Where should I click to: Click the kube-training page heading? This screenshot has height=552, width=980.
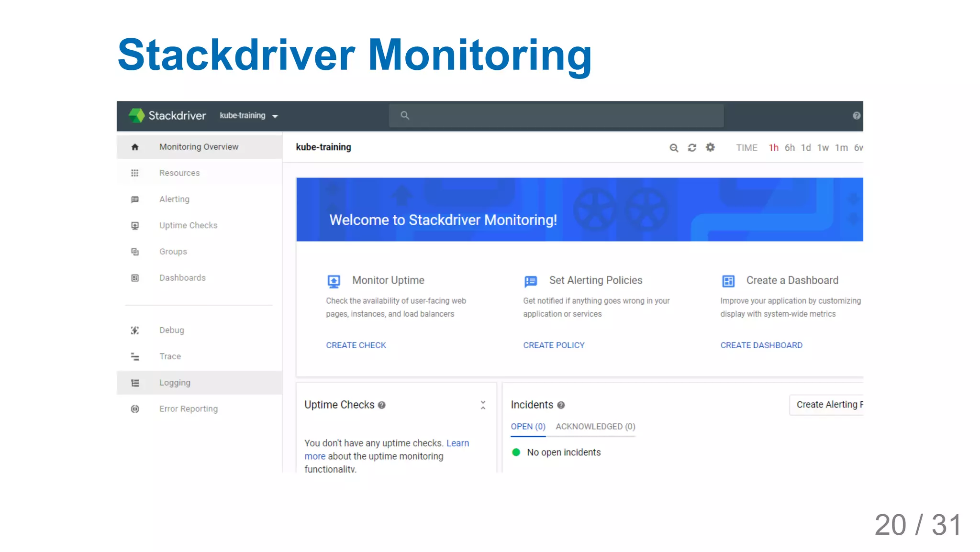(x=323, y=147)
